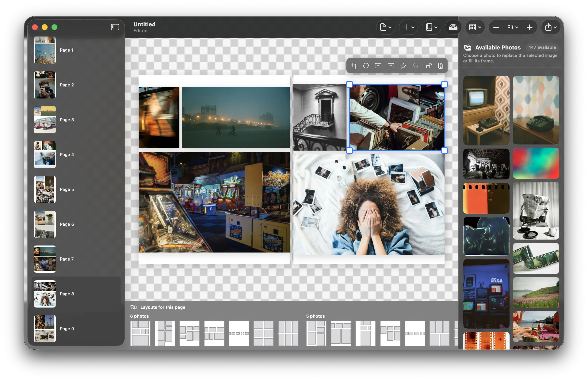Screen dimensions: 588x381
Task: Mark the selected photo with the star
Action: (403, 66)
